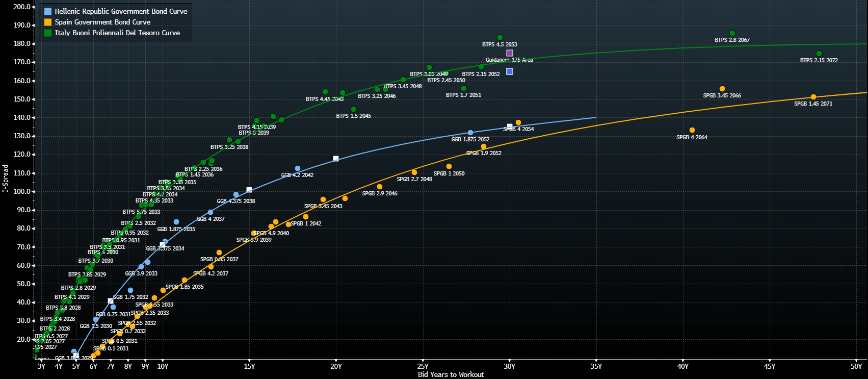Click the BTPS 1.5 2045 green data point
Viewport: 868px width, 379px height.
click(354, 109)
